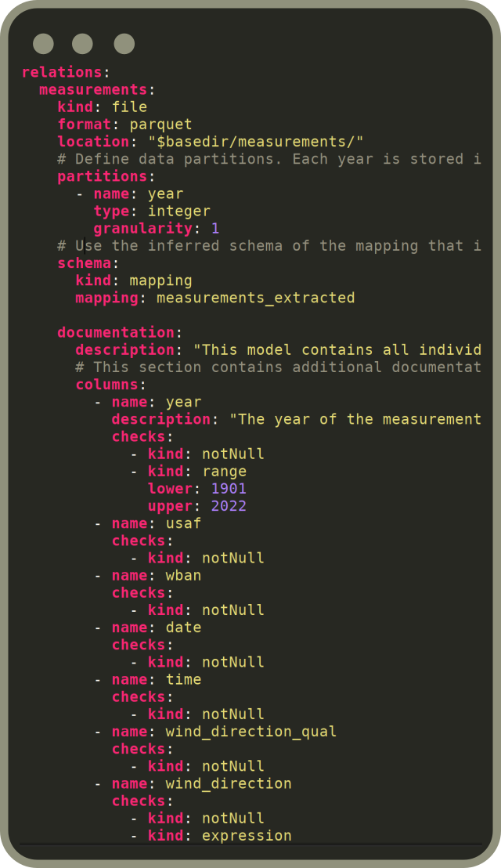Select the 'expression' kind value

[x=247, y=835]
